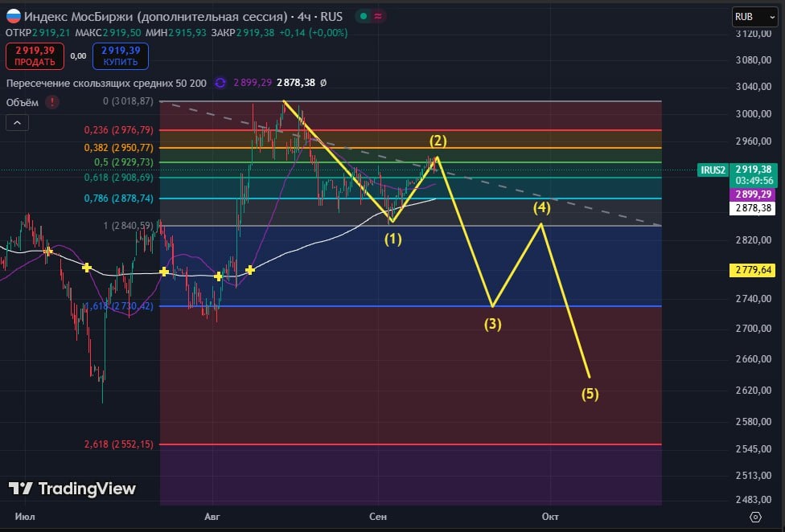Click the Russian flag symbol icon
The image size is (785, 532).
pos(14,17)
